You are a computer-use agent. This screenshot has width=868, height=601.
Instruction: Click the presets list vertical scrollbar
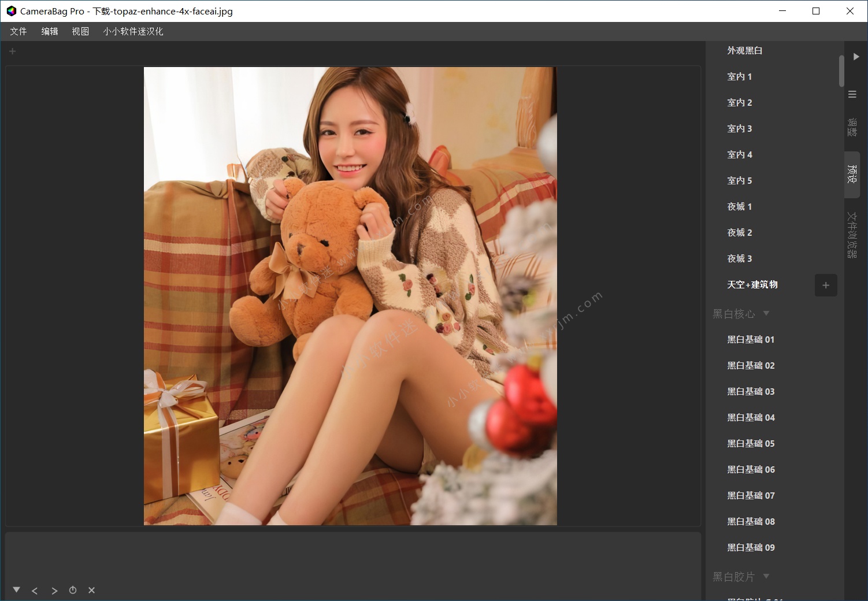(x=841, y=71)
